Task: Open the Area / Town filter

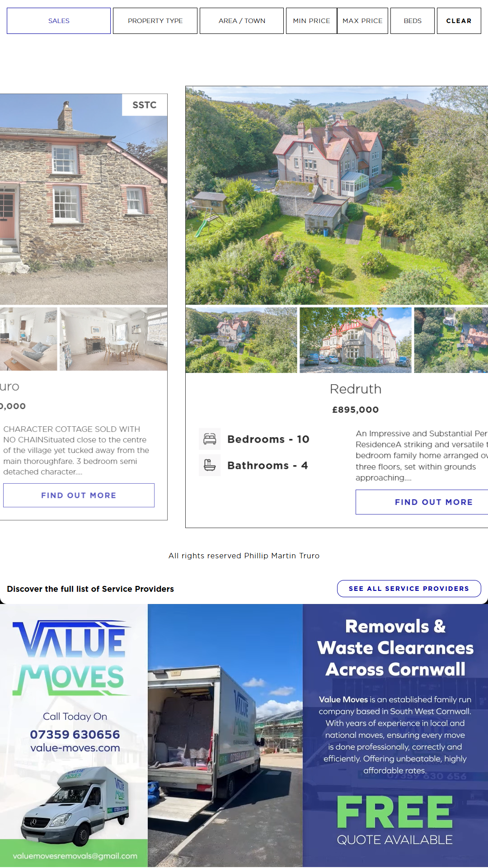Action: (242, 21)
